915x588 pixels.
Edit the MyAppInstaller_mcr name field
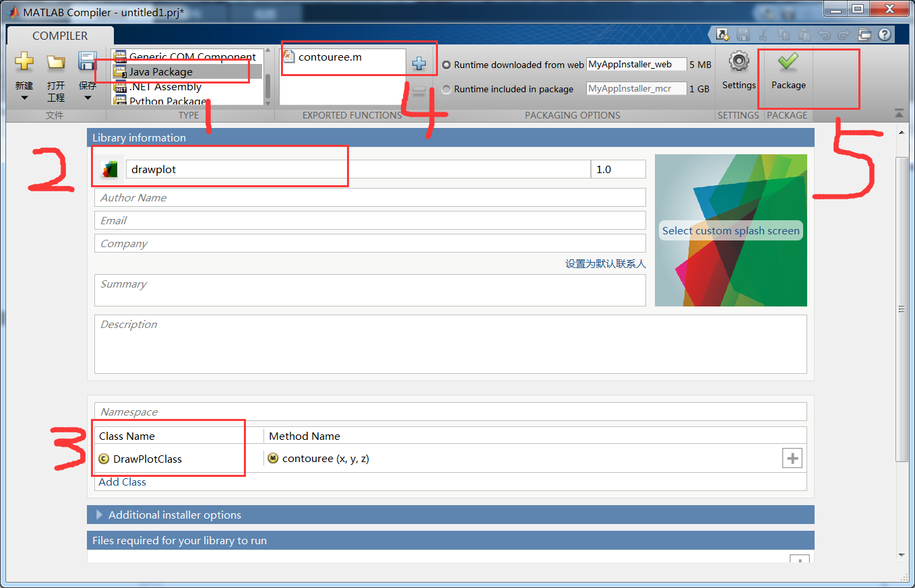point(637,88)
